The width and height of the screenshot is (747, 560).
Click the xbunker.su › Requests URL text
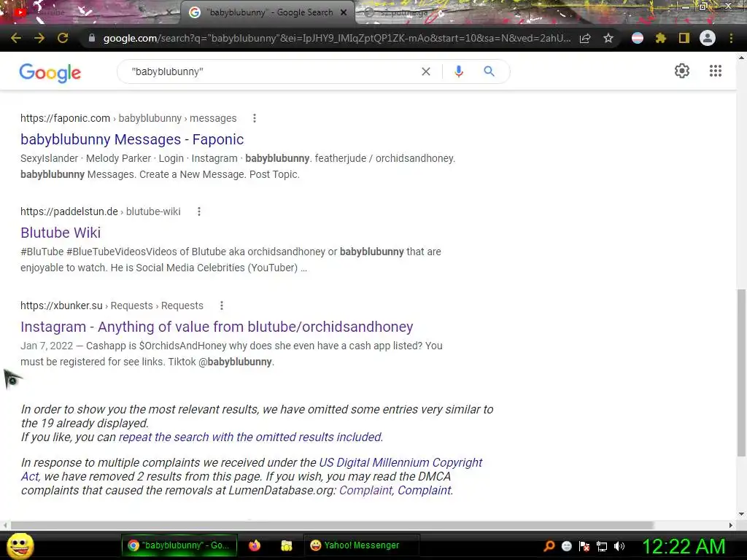(112, 306)
